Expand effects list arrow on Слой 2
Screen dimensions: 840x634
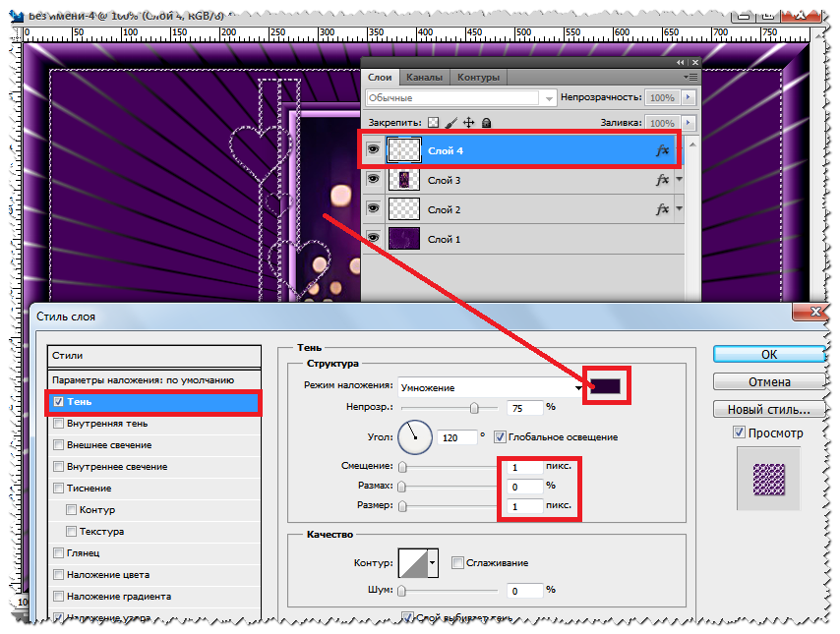680,208
